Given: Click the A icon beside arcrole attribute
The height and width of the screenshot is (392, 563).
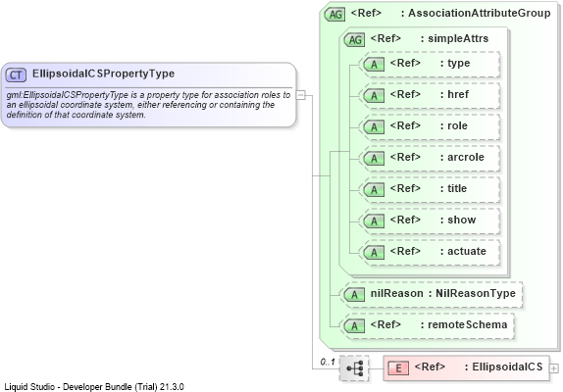Looking at the screenshot, I should click(x=374, y=158).
